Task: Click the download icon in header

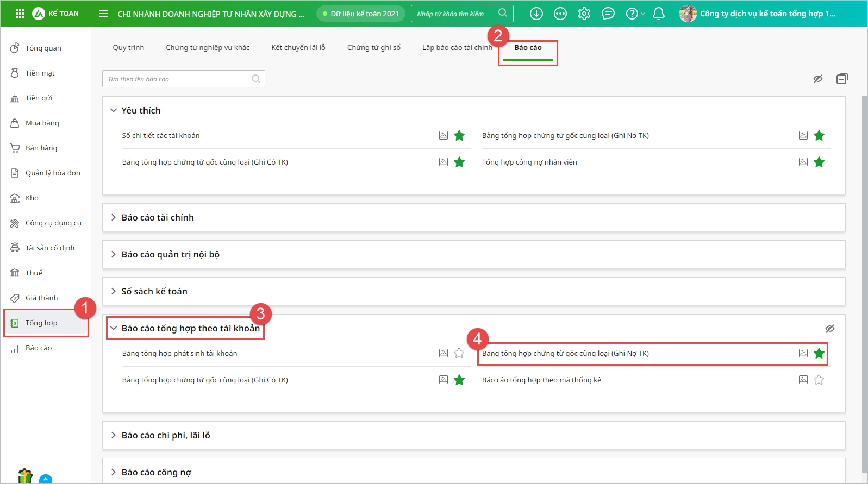Action: [536, 14]
